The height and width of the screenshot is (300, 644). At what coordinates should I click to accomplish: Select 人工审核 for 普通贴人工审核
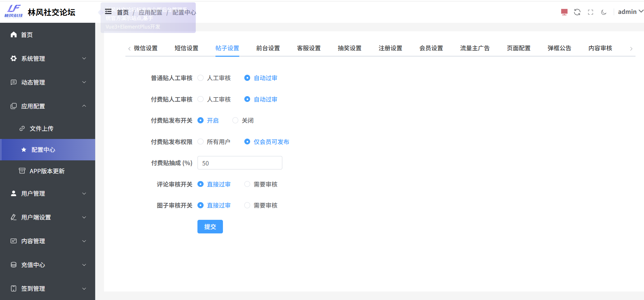click(201, 78)
